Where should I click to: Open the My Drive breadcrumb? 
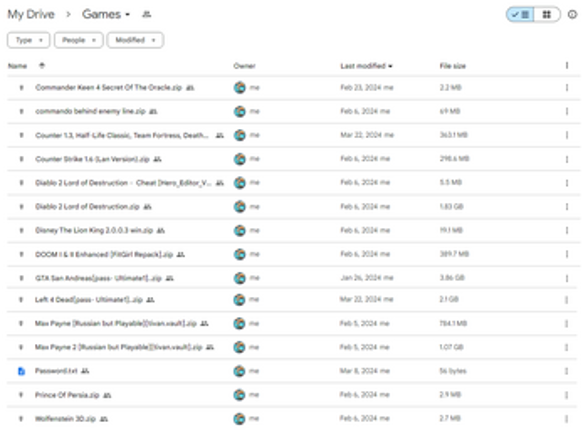pos(31,14)
